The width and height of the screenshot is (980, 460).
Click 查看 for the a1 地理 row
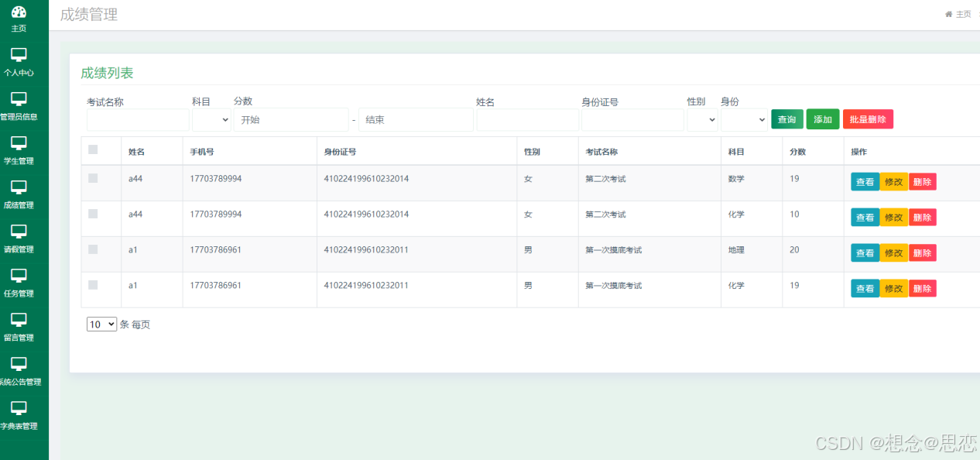[865, 253]
